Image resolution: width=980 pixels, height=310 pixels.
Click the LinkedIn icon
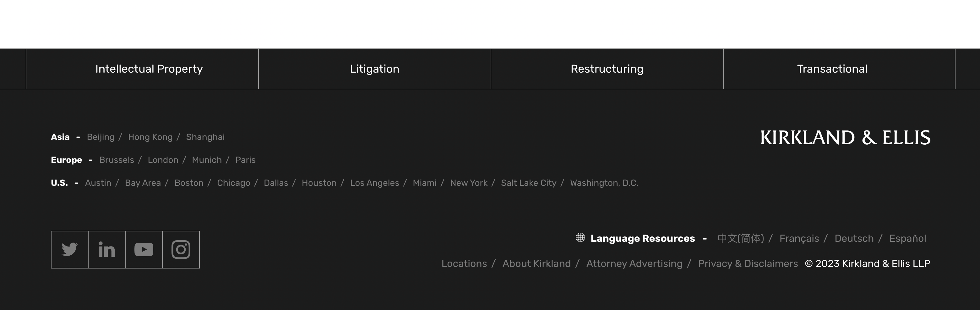[106, 249]
